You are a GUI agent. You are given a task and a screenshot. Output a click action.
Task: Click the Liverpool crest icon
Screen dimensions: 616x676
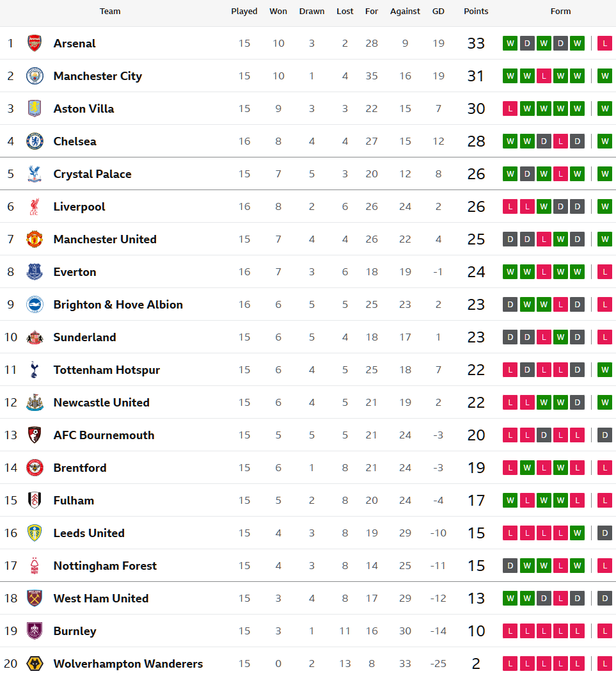pyautogui.click(x=35, y=207)
